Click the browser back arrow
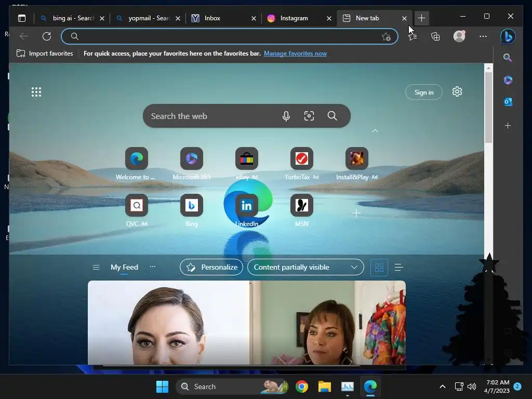 click(x=24, y=36)
